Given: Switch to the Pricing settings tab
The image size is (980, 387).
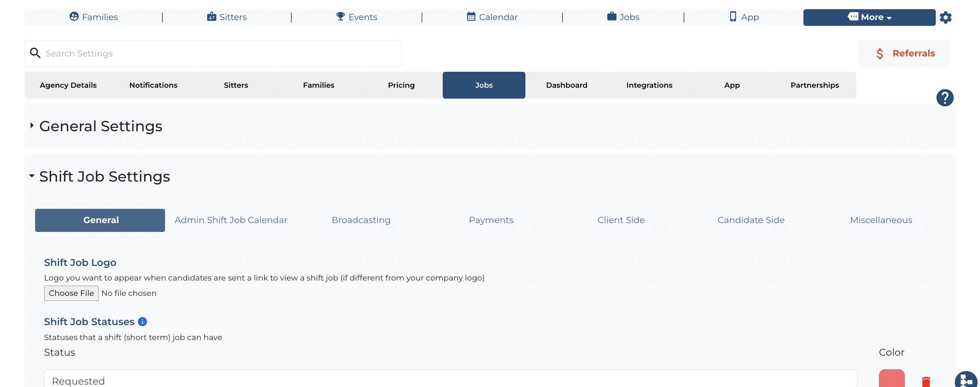Looking at the screenshot, I should pyautogui.click(x=401, y=85).
